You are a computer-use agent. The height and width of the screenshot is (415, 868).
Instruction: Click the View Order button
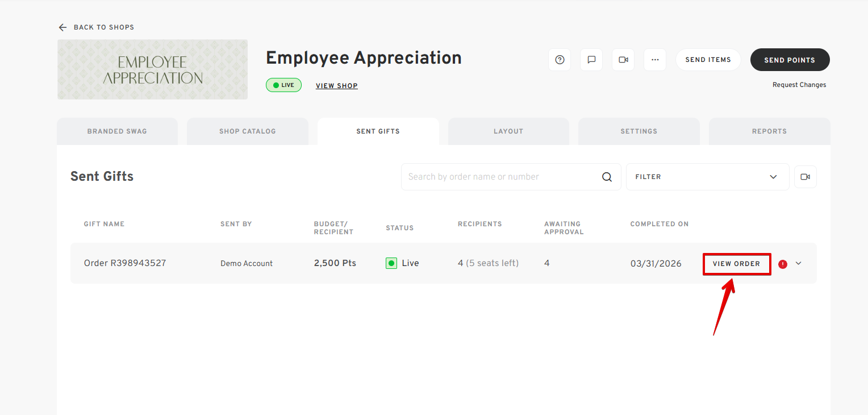pos(736,264)
